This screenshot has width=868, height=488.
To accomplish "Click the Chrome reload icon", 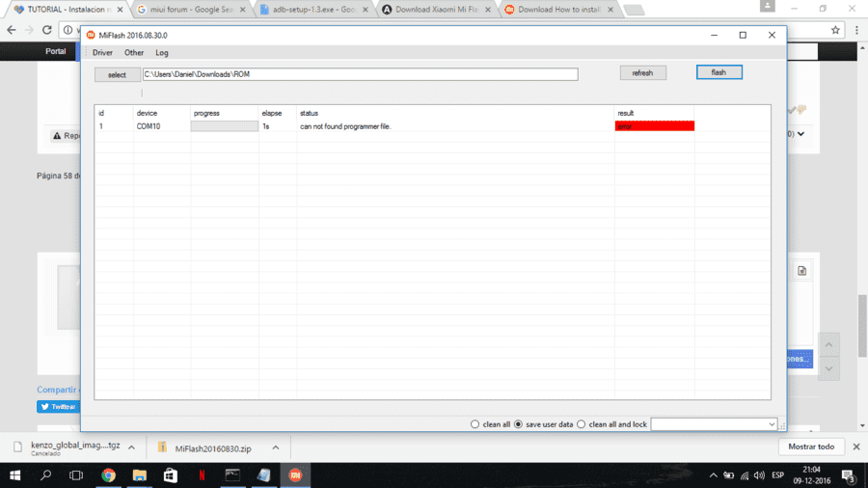I will (x=46, y=30).
